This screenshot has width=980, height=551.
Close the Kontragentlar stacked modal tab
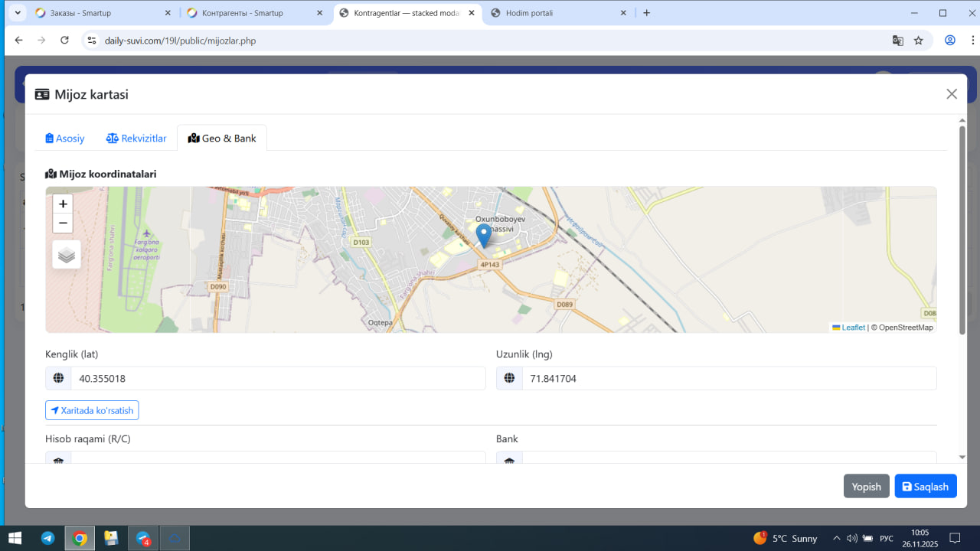point(472,13)
